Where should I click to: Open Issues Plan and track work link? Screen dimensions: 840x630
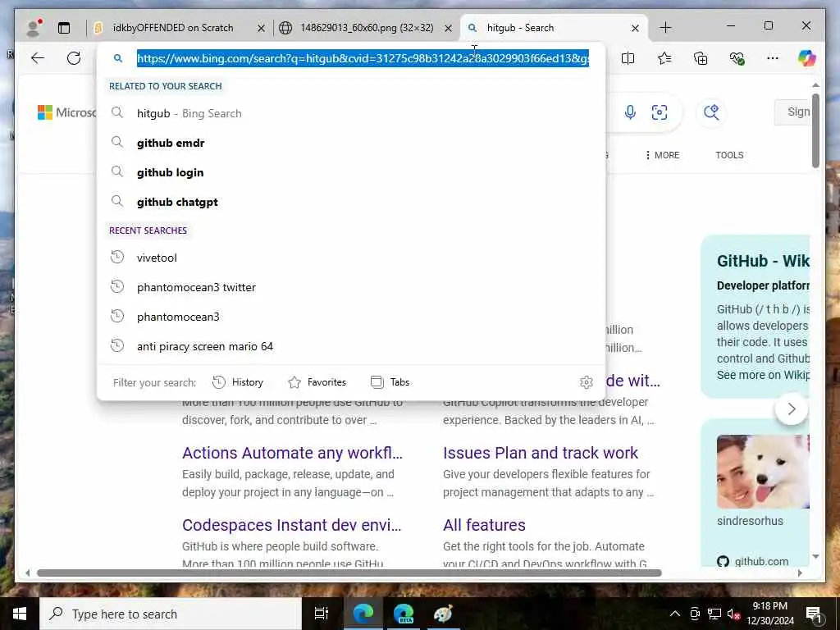tap(540, 453)
